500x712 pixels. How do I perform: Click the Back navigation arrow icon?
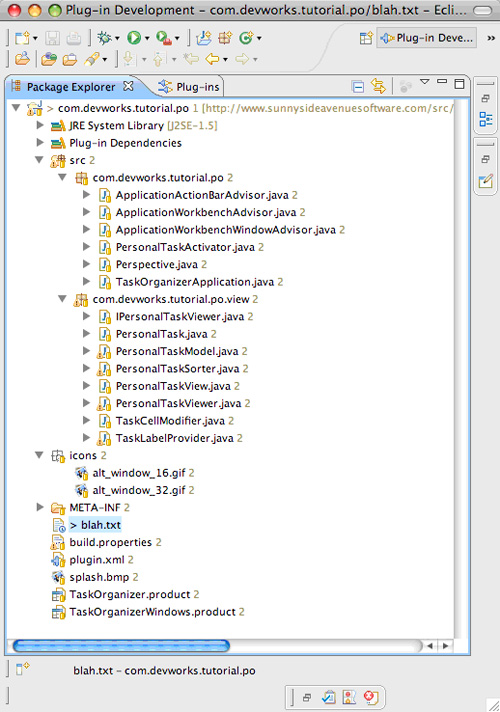[212, 59]
